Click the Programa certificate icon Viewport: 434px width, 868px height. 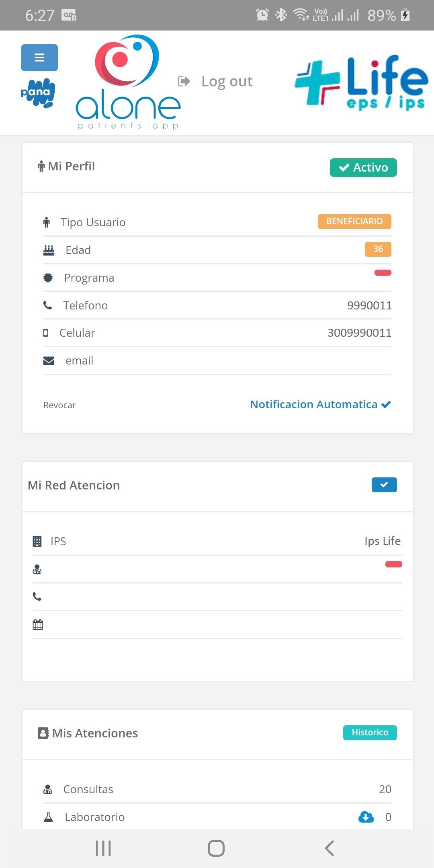[x=48, y=278]
